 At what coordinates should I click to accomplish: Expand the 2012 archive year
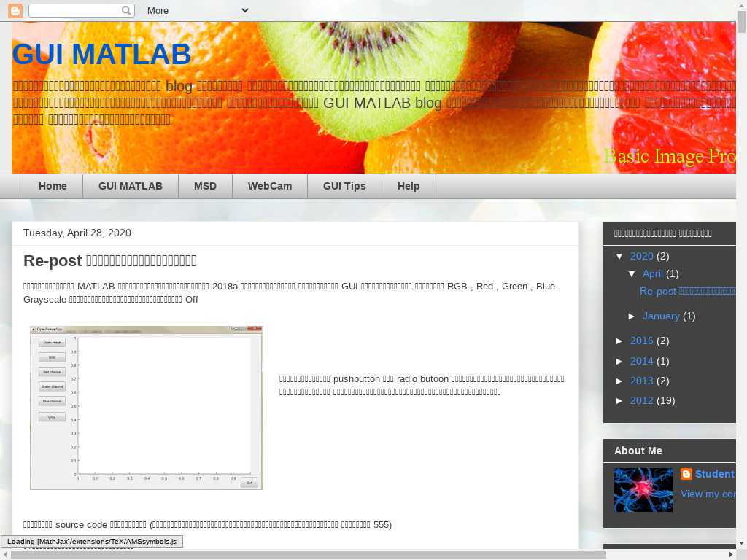tap(620, 400)
